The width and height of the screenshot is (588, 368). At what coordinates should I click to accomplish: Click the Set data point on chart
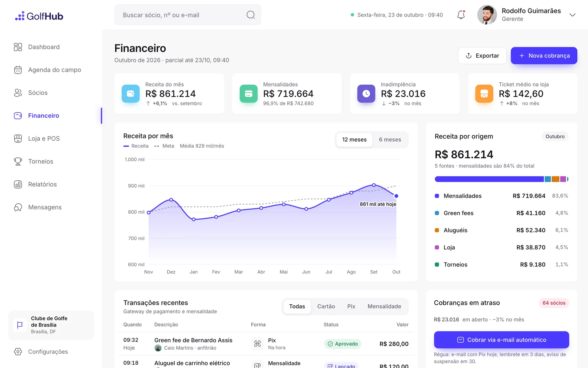(374, 185)
